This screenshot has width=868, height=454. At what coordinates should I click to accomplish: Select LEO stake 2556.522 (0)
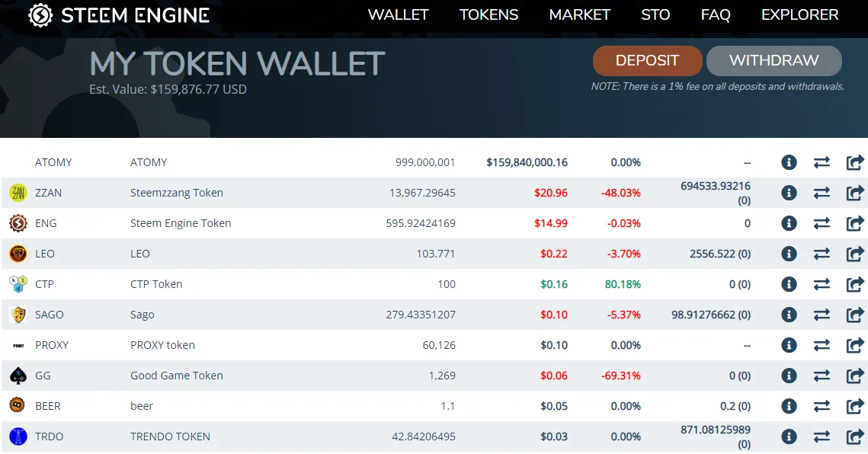[x=720, y=254]
